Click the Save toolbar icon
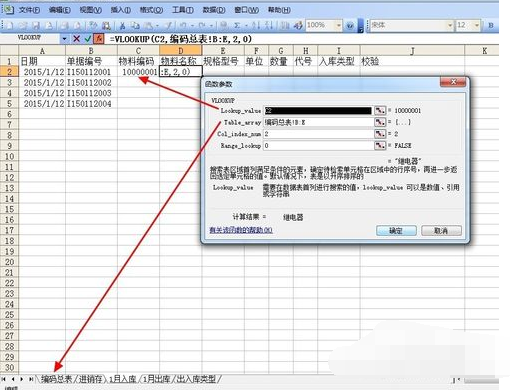Image resolution: width=515 pixels, height=391 pixels. click(36, 25)
